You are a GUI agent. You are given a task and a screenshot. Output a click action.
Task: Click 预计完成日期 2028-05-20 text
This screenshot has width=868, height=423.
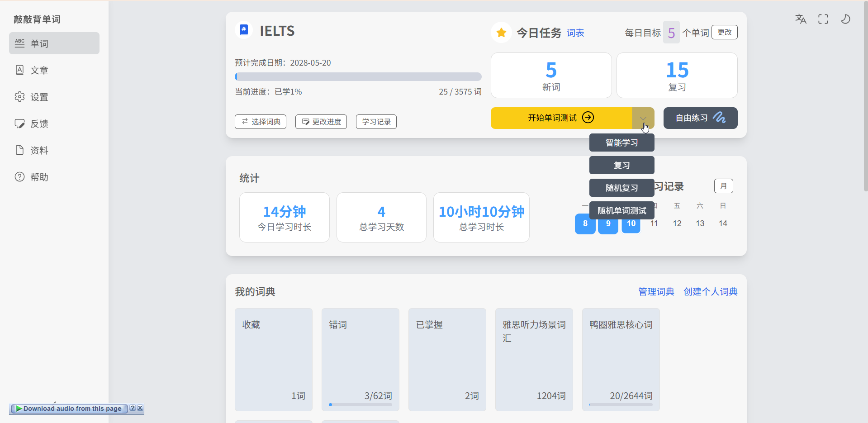point(283,63)
